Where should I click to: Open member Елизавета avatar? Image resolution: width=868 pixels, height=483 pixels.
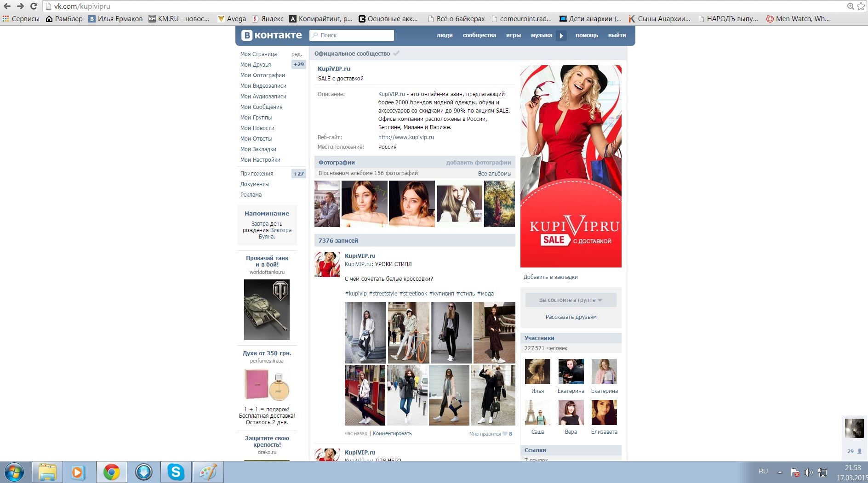click(604, 412)
